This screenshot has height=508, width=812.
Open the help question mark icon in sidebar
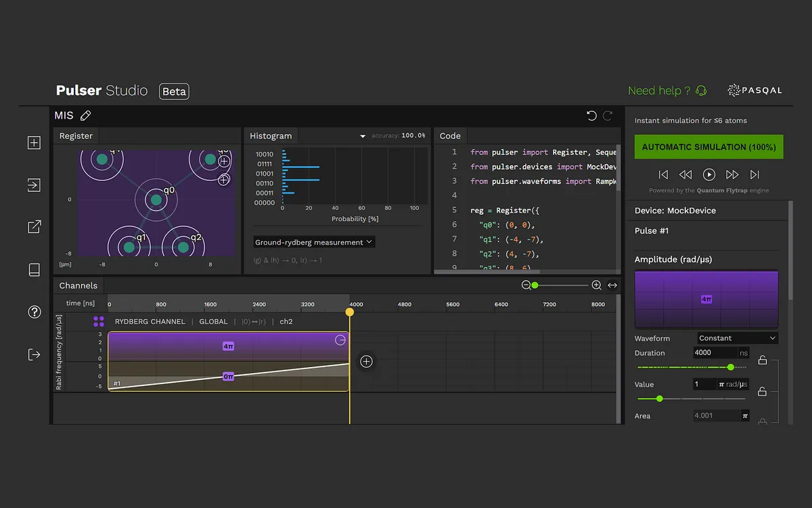coord(34,312)
